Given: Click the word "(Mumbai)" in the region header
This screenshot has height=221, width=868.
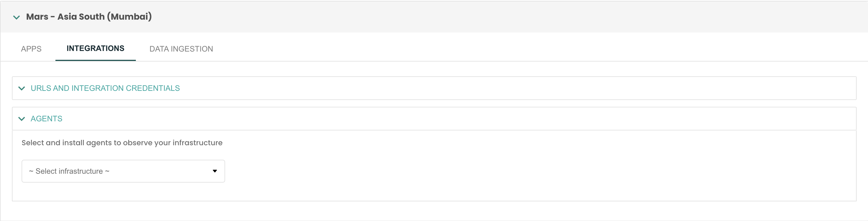Looking at the screenshot, I should tap(129, 17).
